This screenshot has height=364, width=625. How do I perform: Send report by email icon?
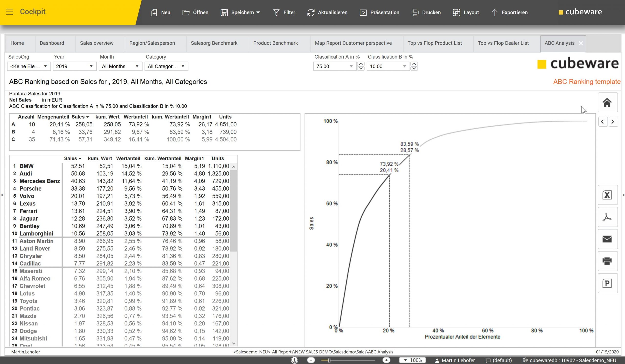pyautogui.click(x=607, y=239)
